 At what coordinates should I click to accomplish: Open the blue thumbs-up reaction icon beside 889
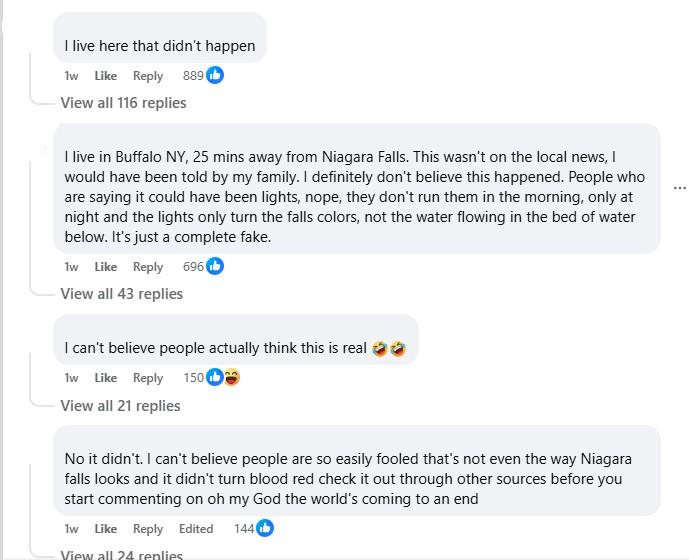(x=215, y=75)
